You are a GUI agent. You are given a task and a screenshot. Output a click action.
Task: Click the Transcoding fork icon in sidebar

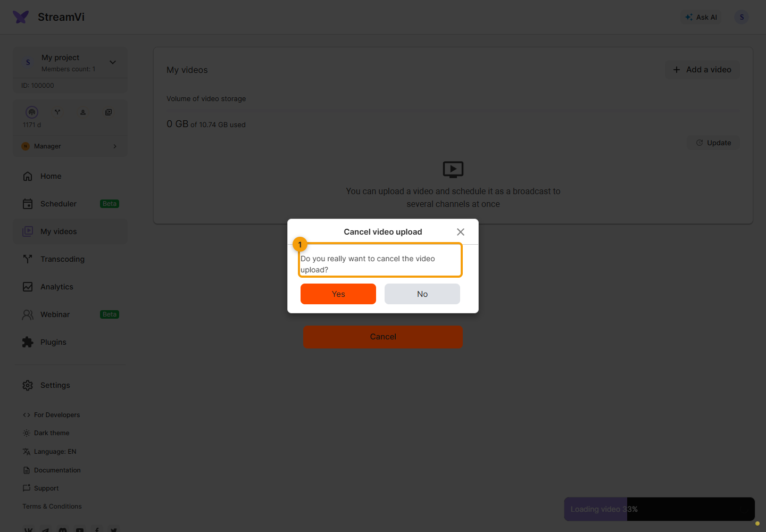click(28, 259)
